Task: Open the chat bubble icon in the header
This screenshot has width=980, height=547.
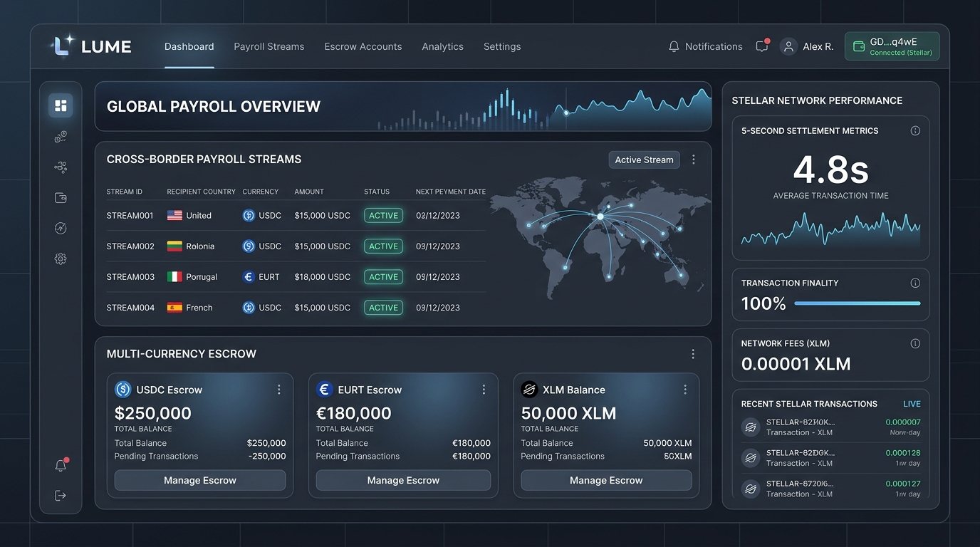Action: coord(762,46)
